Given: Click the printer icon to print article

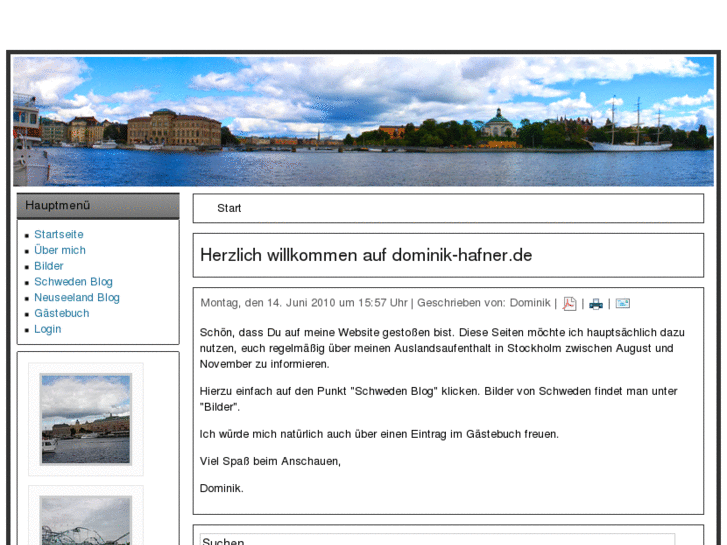Looking at the screenshot, I should 596,304.
